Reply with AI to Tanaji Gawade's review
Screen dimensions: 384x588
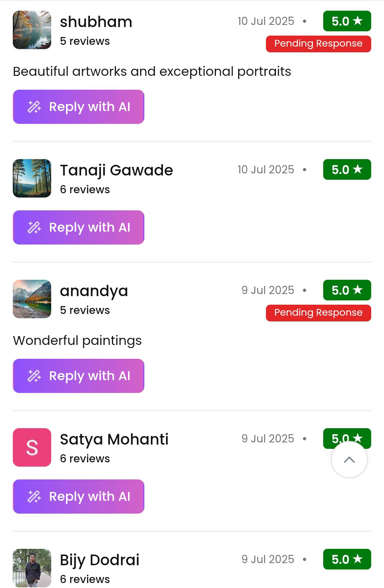click(x=79, y=227)
